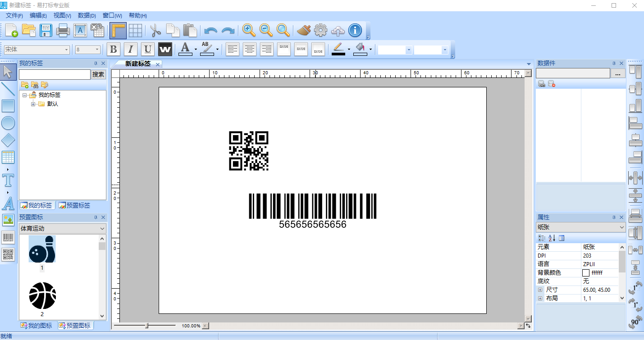
Task: Click the 搜索 button
Action: [98, 74]
